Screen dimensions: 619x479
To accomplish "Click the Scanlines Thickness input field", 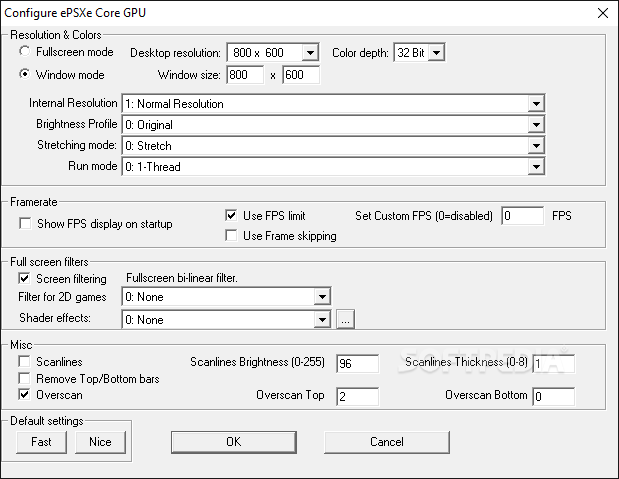I will 553,363.
